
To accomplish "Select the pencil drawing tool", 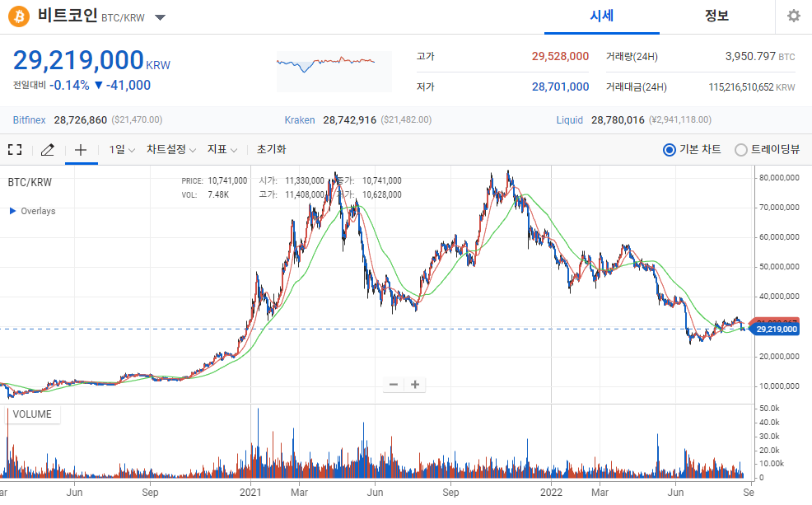I will pyautogui.click(x=47, y=150).
